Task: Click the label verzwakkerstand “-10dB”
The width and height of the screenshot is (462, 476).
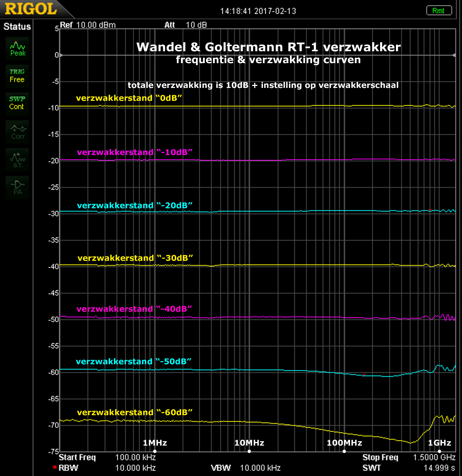Action: click(x=135, y=152)
